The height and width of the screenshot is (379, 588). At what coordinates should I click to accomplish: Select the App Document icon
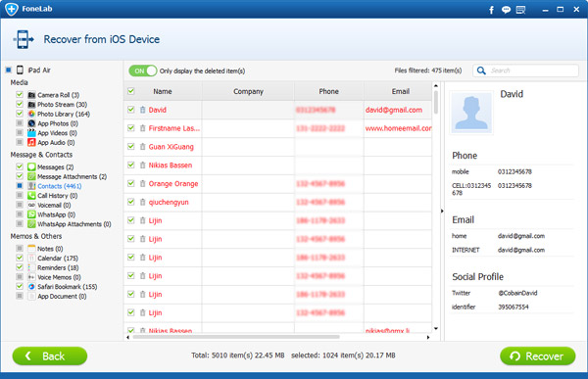pyautogui.click(x=32, y=296)
